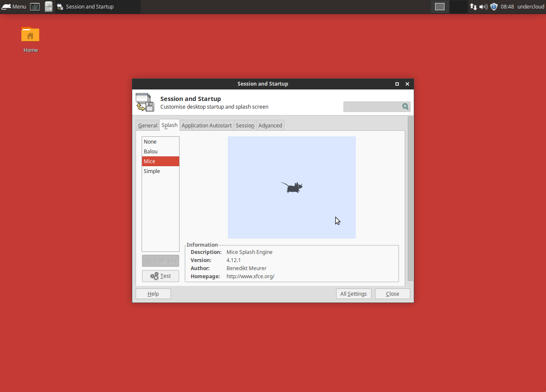Select the Splash tab
Image resolution: width=546 pixels, height=392 pixels.
(x=170, y=125)
